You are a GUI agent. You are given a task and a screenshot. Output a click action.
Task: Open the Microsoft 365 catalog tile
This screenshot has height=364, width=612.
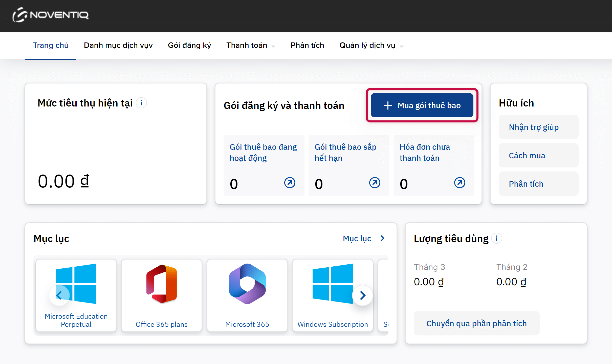click(247, 295)
